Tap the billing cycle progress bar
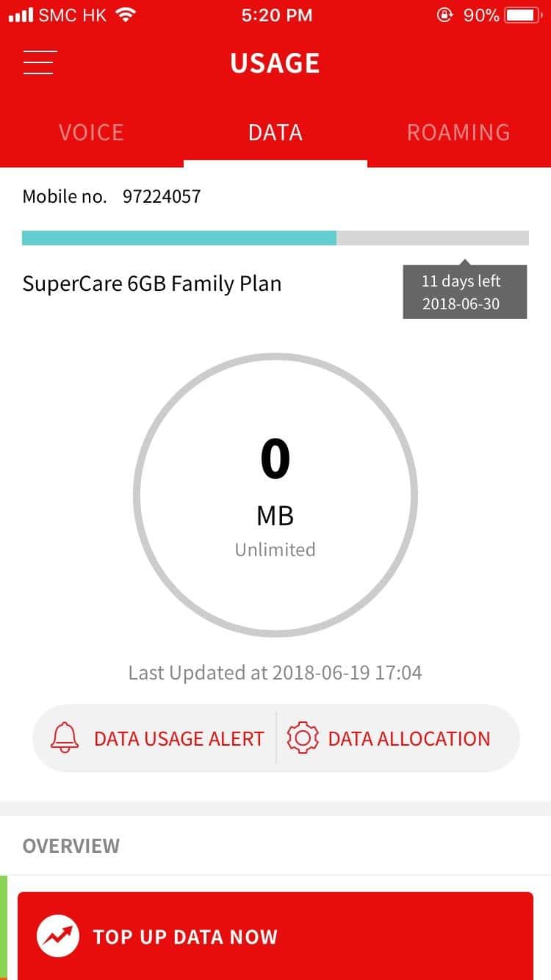 (275, 238)
